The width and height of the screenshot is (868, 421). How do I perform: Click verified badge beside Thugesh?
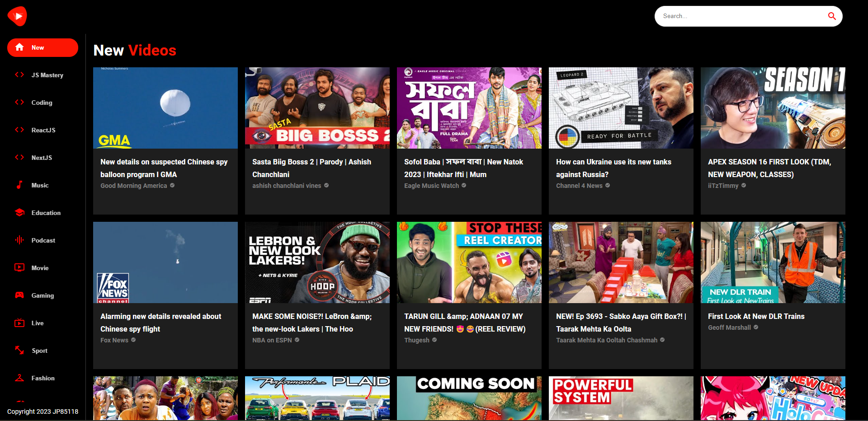pyautogui.click(x=434, y=340)
